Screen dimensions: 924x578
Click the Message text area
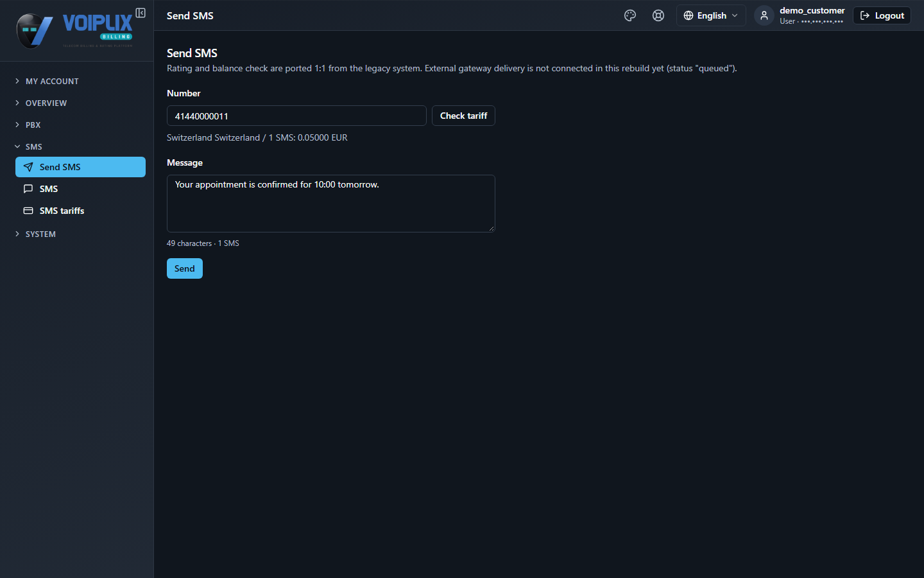coord(331,204)
